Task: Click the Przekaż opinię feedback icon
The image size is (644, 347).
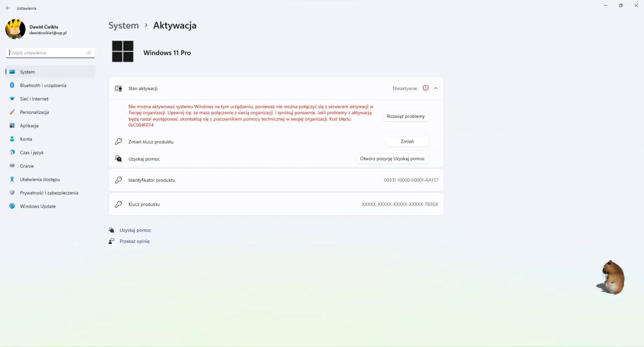Action: click(112, 241)
